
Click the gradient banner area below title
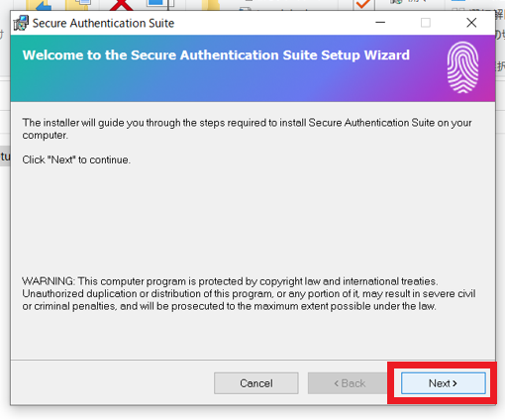[x=252, y=68]
